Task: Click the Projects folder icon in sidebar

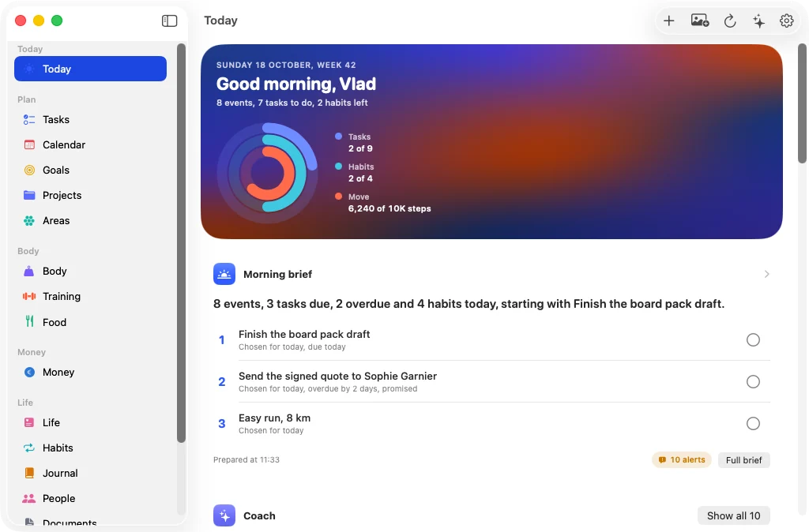Action: (29, 196)
